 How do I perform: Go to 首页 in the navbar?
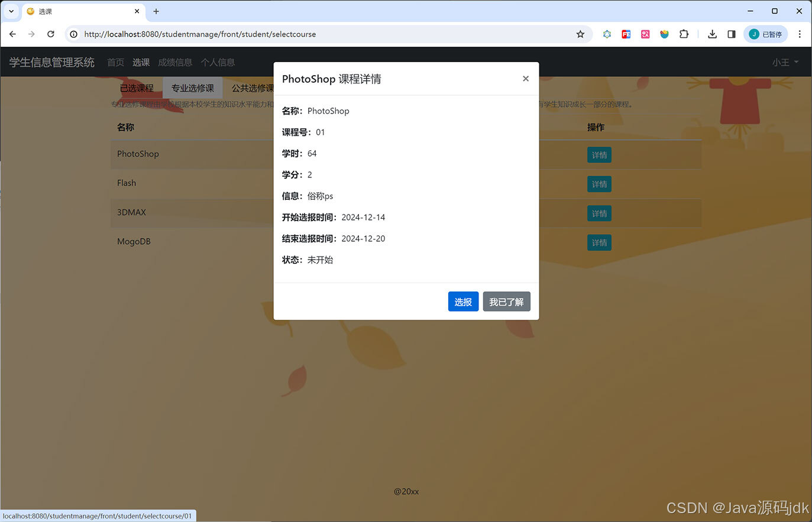tap(115, 62)
